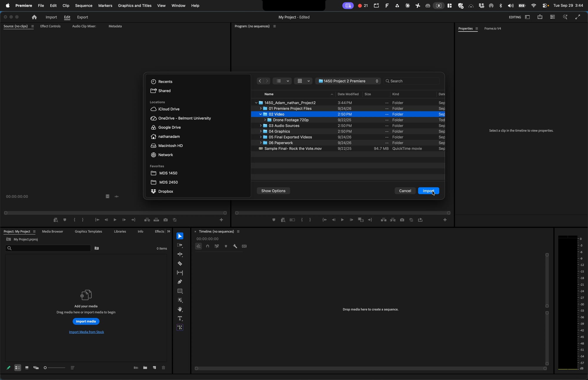
Task: Open Import Media from Stock link
Action: tap(86, 332)
